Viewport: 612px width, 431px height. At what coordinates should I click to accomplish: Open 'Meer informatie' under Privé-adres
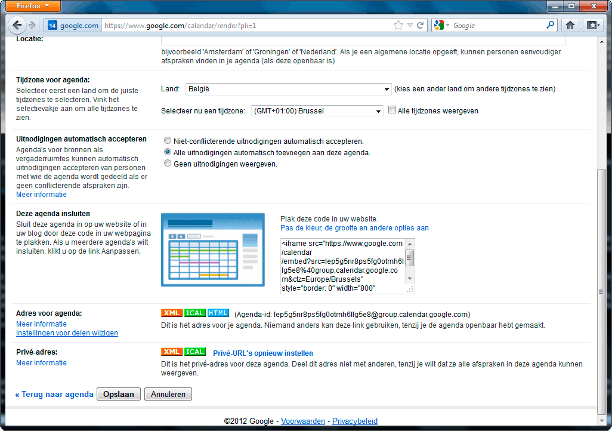(41, 363)
